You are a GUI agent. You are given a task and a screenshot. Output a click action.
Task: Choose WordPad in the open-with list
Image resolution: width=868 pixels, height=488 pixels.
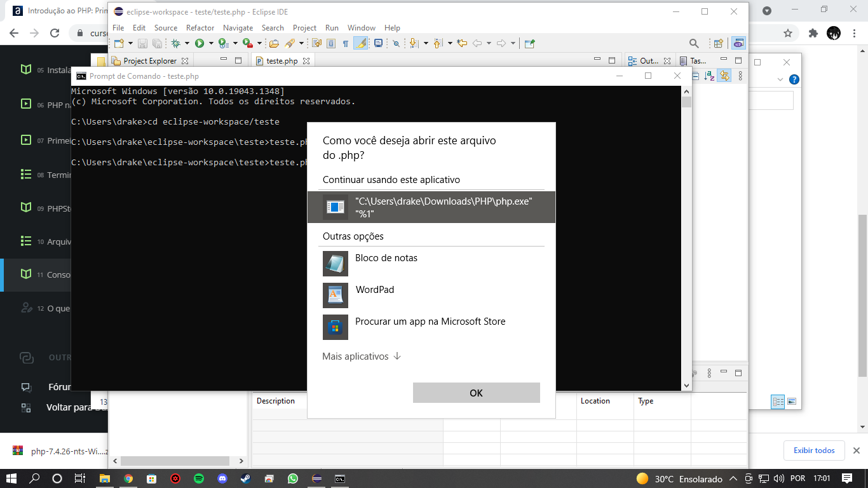[431, 295]
